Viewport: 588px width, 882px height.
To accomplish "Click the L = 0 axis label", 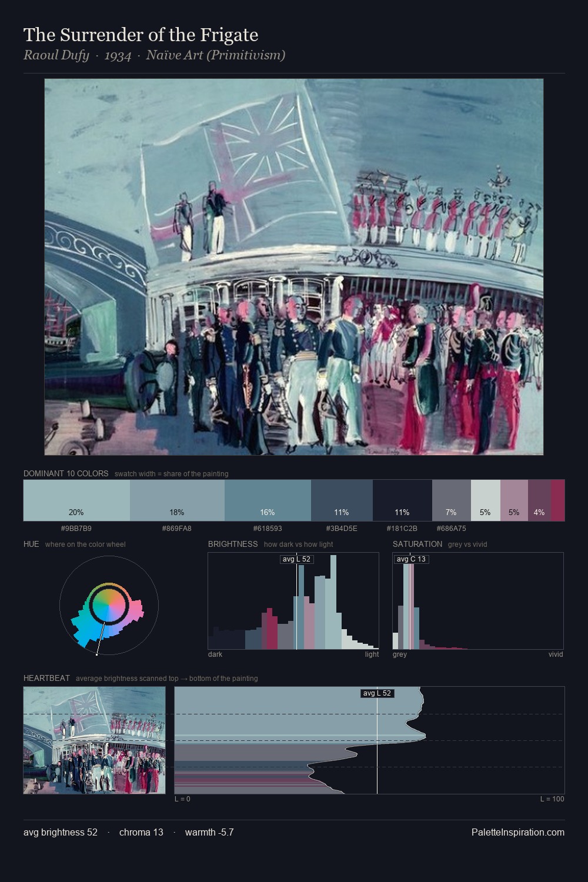I will (182, 799).
